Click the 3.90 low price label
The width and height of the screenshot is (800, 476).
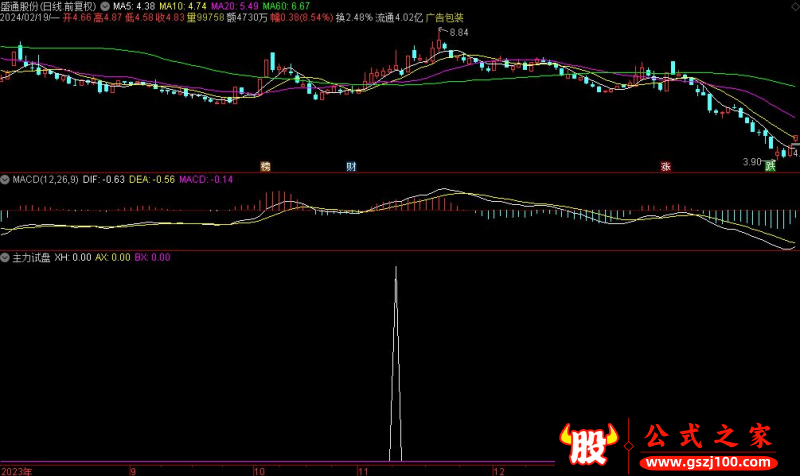point(752,161)
